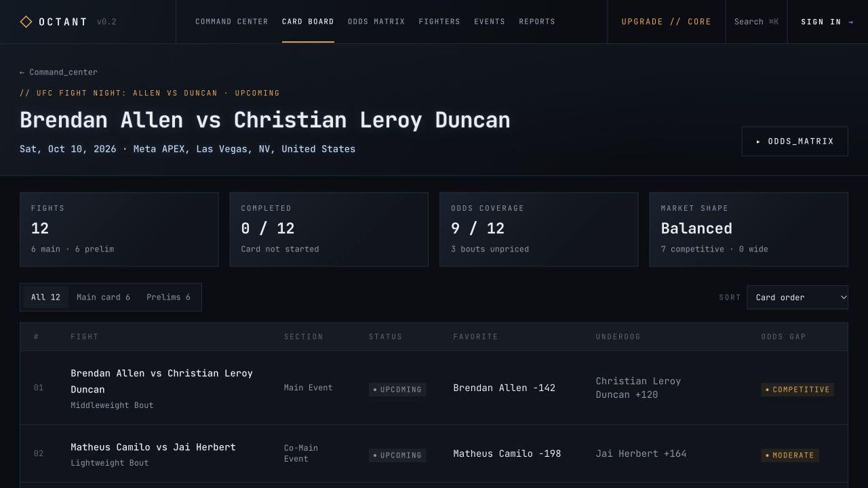868x488 pixels.
Task: Open the Fighters nav item
Action: pyautogui.click(x=439, y=22)
